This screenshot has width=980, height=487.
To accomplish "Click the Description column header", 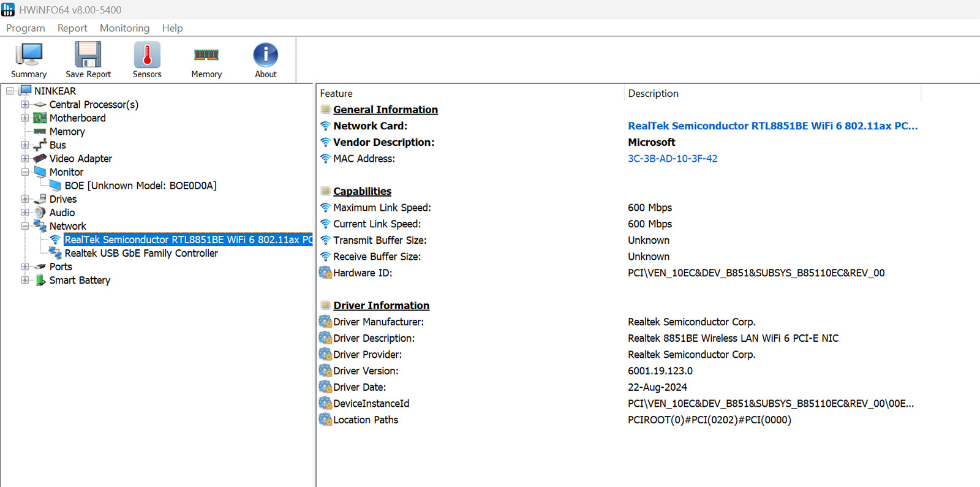I will pyautogui.click(x=653, y=94).
